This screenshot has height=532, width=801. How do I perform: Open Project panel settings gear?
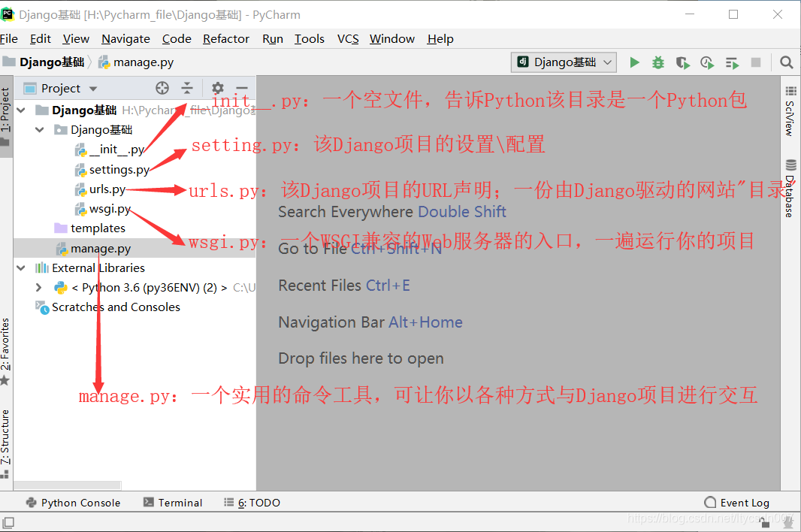click(218, 88)
